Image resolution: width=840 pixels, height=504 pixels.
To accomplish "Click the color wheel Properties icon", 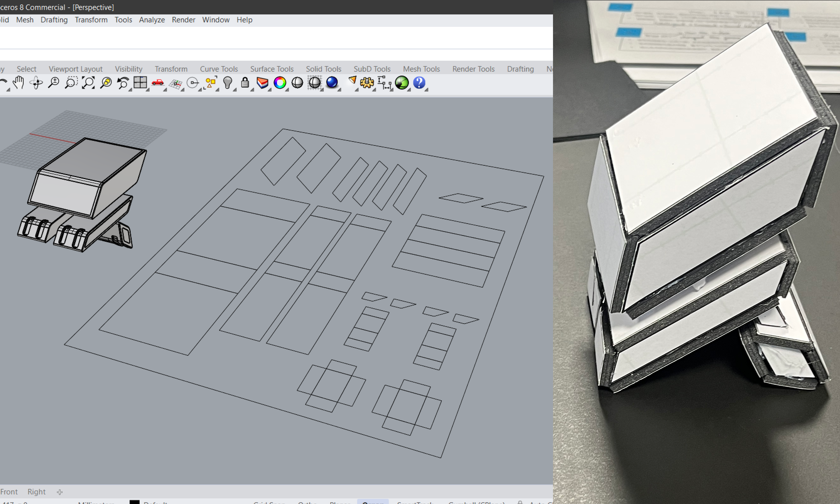I will pos(280,83).
